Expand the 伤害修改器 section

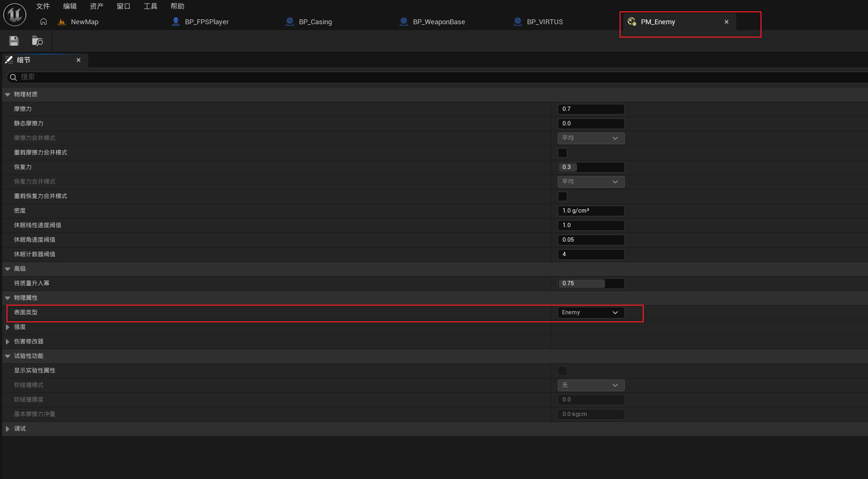(8, 342)
